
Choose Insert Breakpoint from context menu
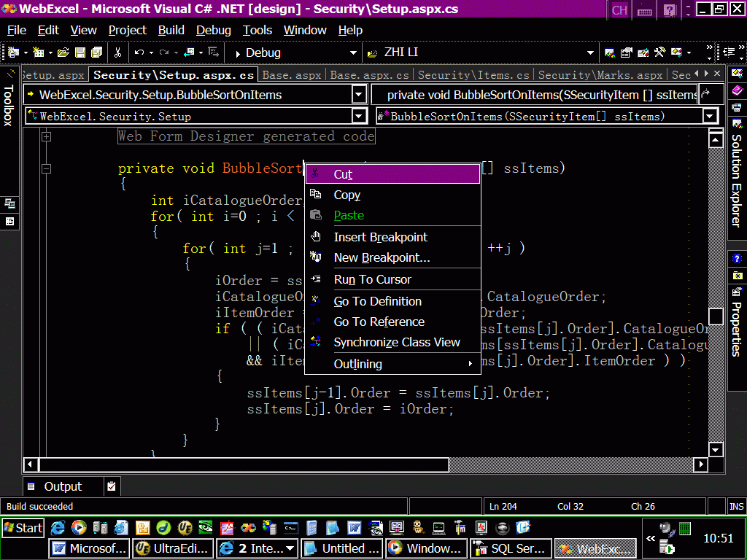[392, 237]
